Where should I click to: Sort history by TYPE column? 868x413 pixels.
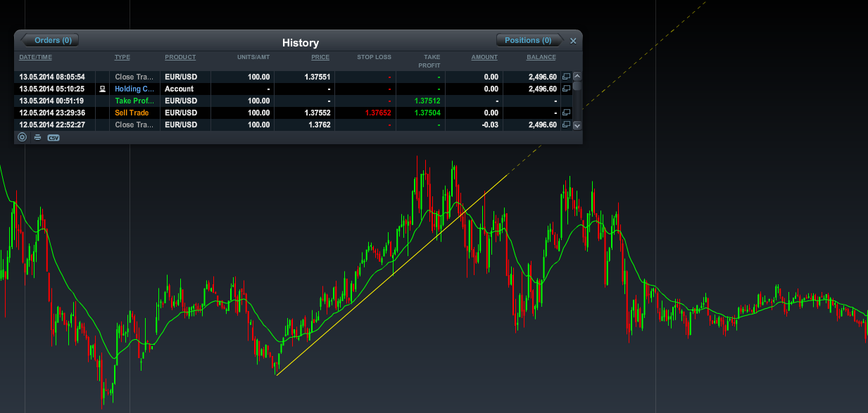(122, 57)
